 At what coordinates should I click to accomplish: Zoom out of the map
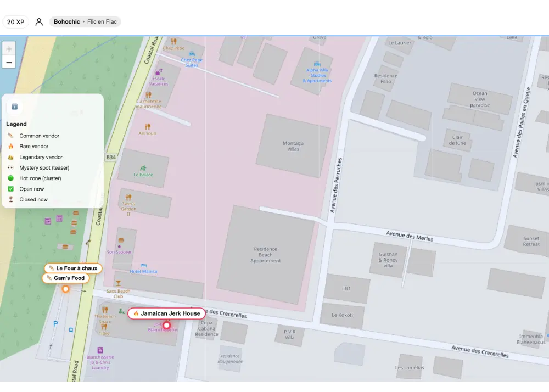(x=9, y=62)
